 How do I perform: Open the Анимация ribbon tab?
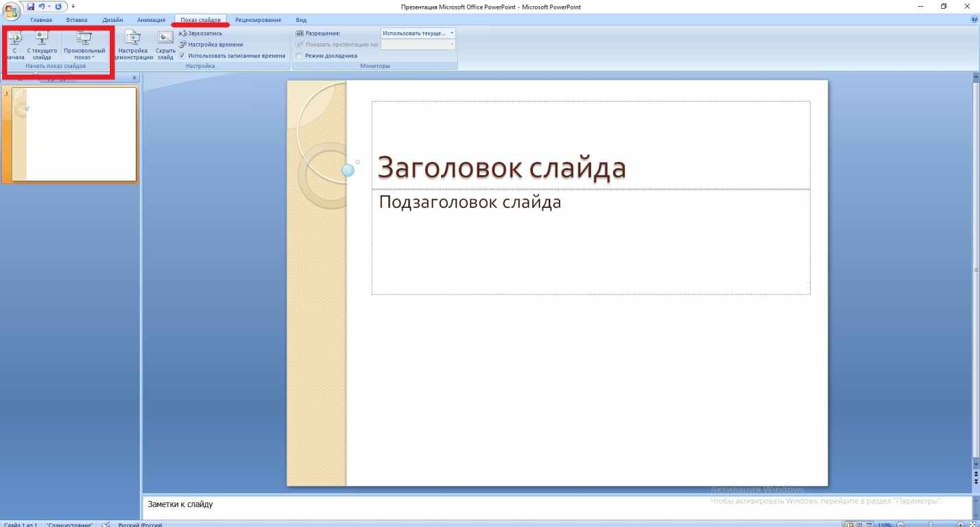point(151,20)
